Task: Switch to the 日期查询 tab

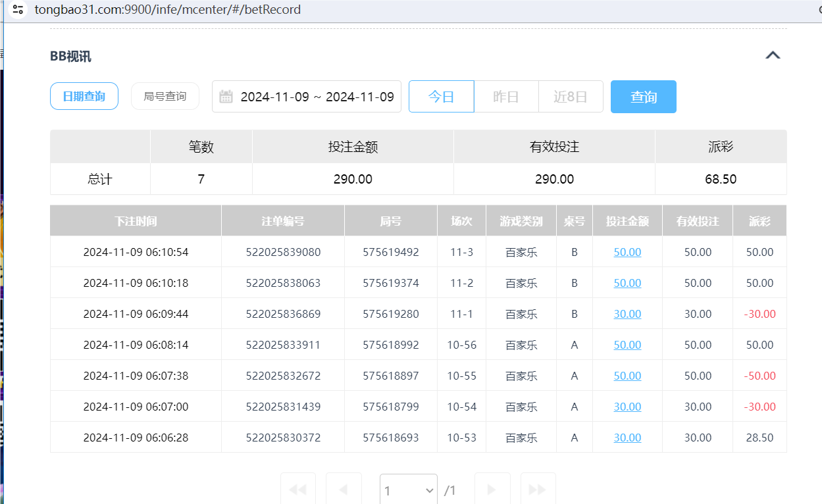Action: (84, 95)
